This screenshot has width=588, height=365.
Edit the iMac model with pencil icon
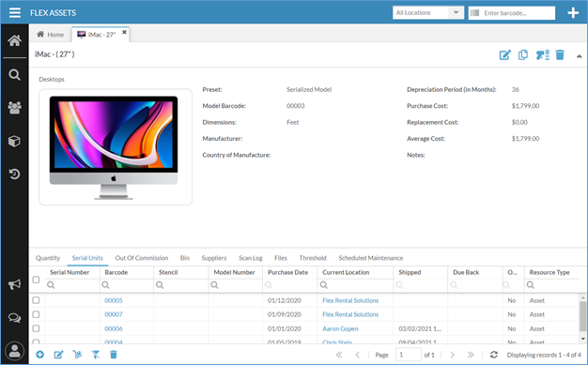[x=504, y=55]
